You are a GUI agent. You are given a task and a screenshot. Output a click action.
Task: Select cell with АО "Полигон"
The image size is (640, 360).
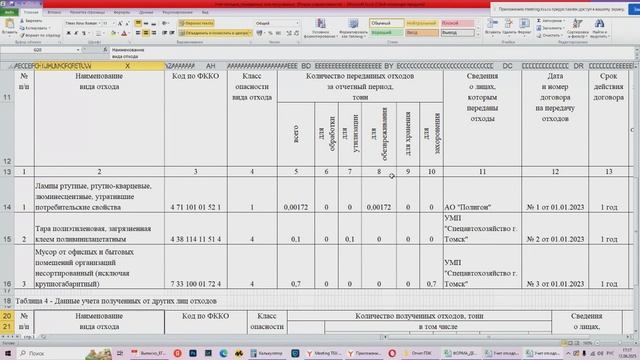[x=482, y=195]
